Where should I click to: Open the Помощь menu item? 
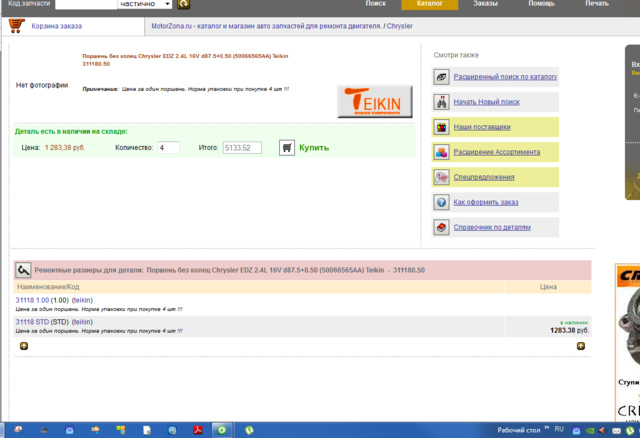point(541,4)
